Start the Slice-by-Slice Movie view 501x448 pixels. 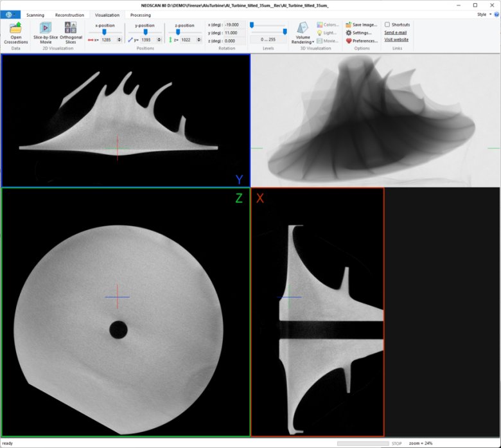46,29
